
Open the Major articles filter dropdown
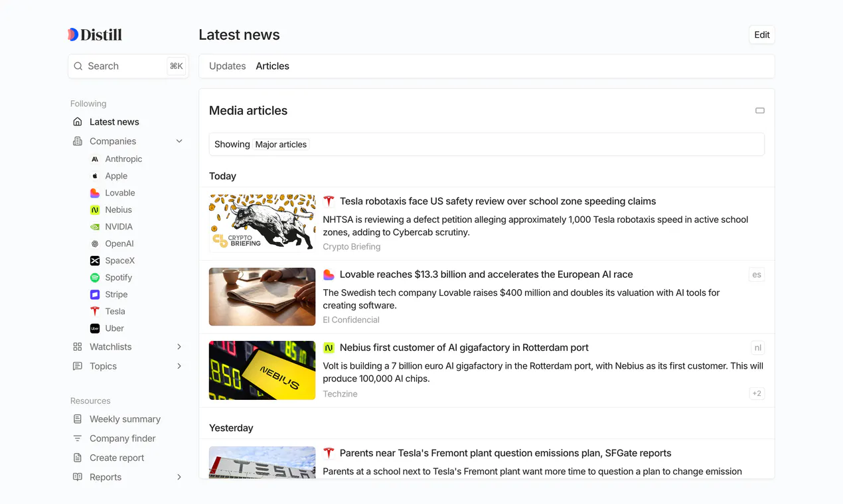click(x=281, y=145)
